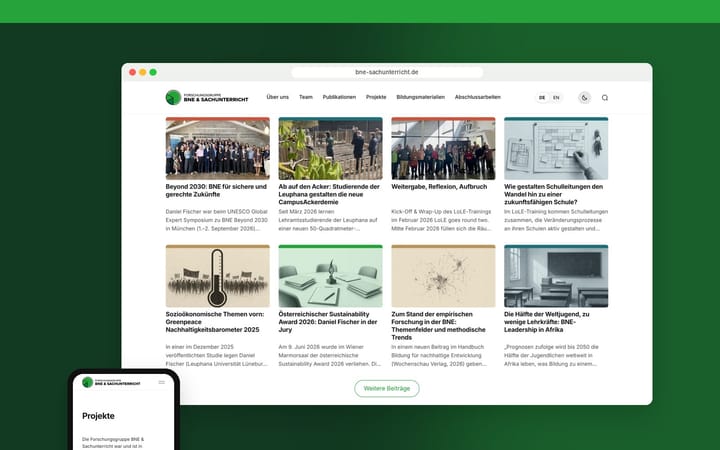Click excerpt starting In einem neuen Beitrag

[x=439, y=355]
